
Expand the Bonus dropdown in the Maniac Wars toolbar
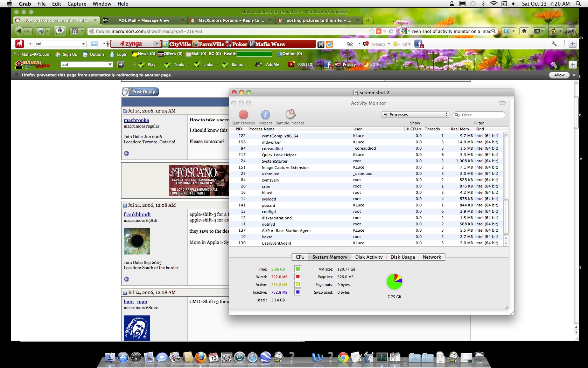(x=247, y=64)
